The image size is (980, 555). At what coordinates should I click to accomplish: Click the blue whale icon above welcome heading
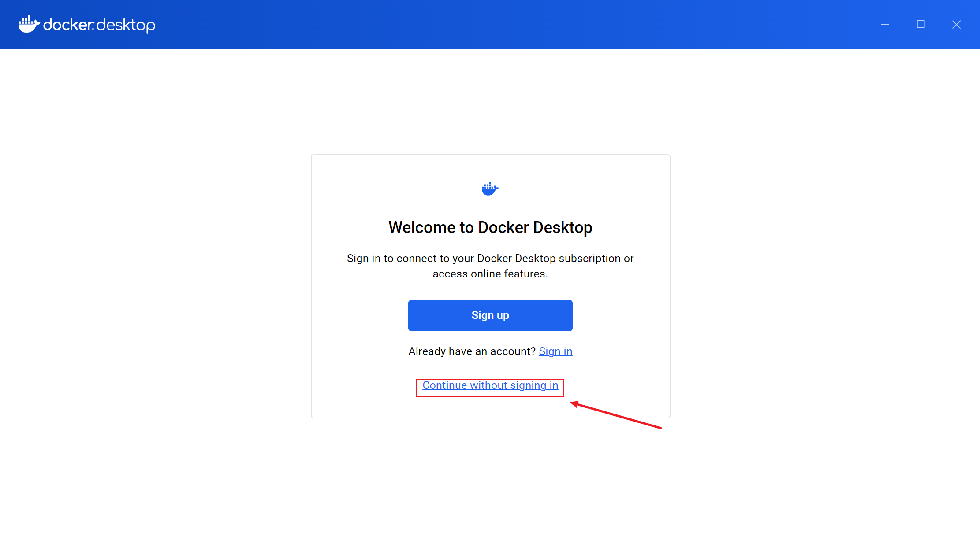point(490,189)
